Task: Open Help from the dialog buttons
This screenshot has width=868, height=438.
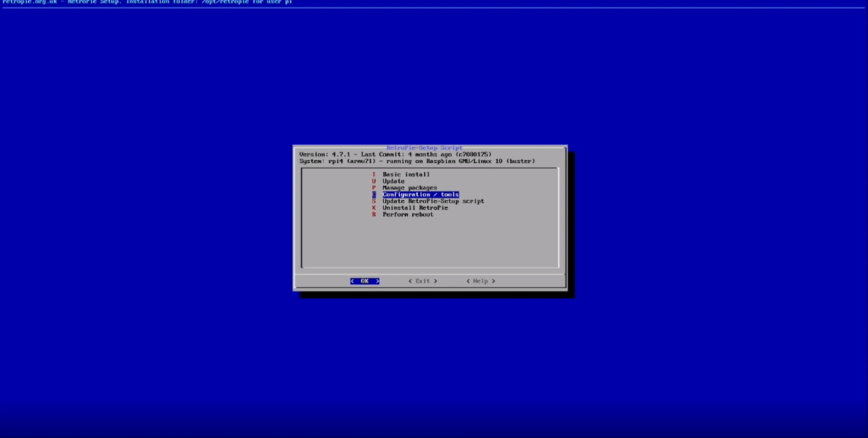Action: 481,281
